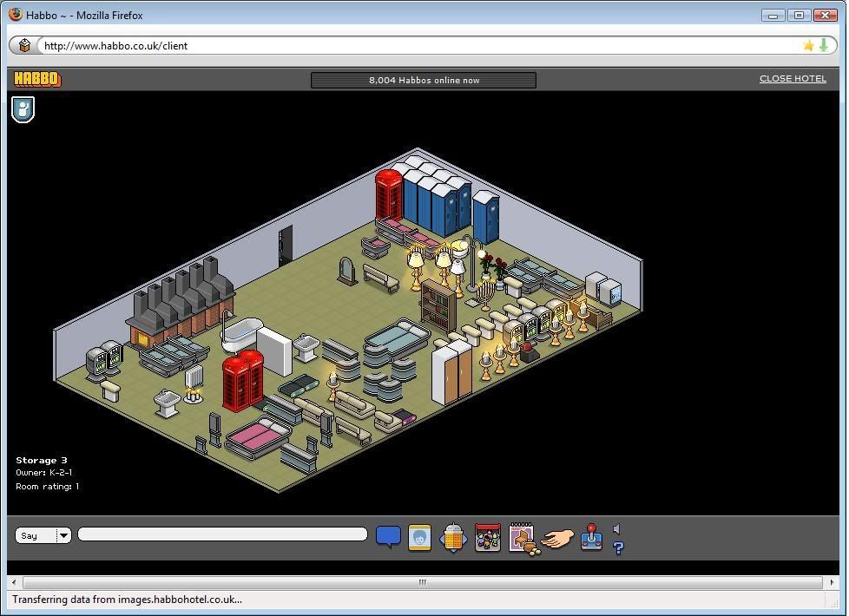Screen dimensions: 849x616
Task: Click the site identity icon before URL
Action: coord(25,45)
